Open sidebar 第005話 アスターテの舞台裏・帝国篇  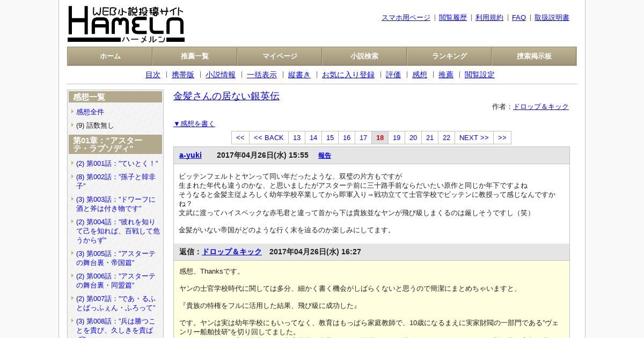(116, 258)
